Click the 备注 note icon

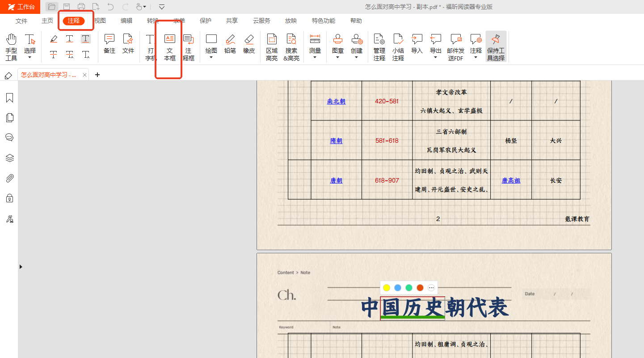pos(109,44)
